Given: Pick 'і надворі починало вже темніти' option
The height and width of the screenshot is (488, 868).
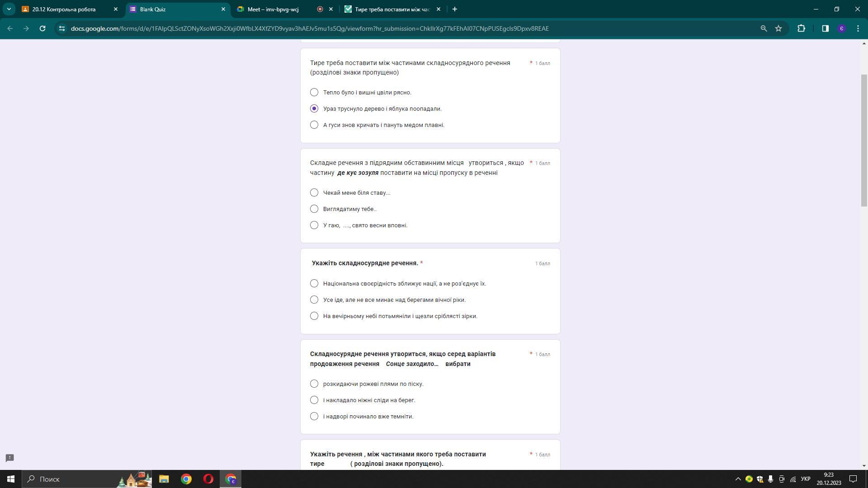Looking at the screenshot, I should point(314,416).
